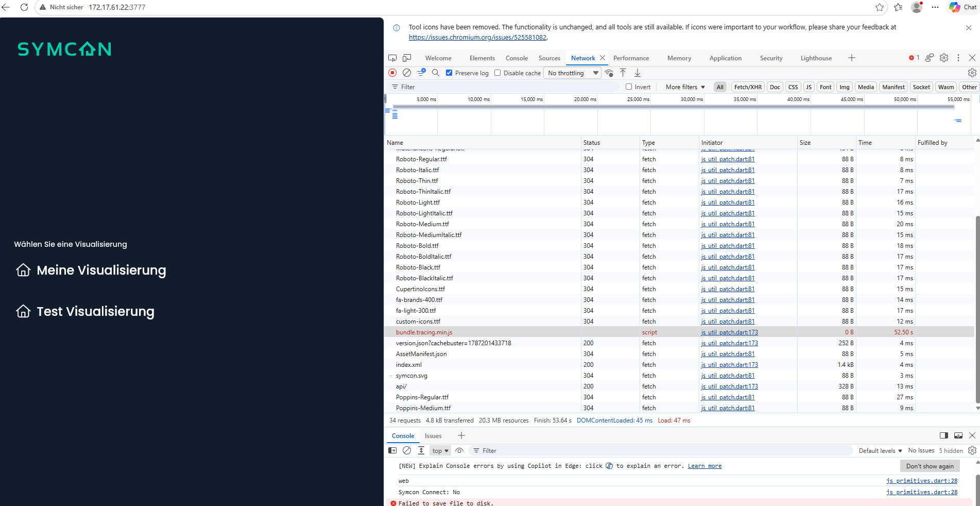Image resolution: width=980 pixels, height=506 pixels.
Task: Tick the Invert filter checkbox
Action: pyautogui.click(x=629, y=87)
